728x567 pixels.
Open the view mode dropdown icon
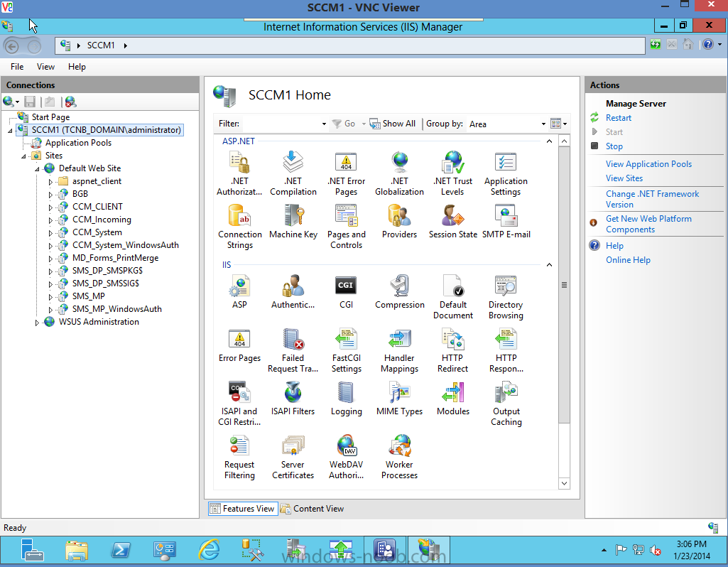(558, 124)
